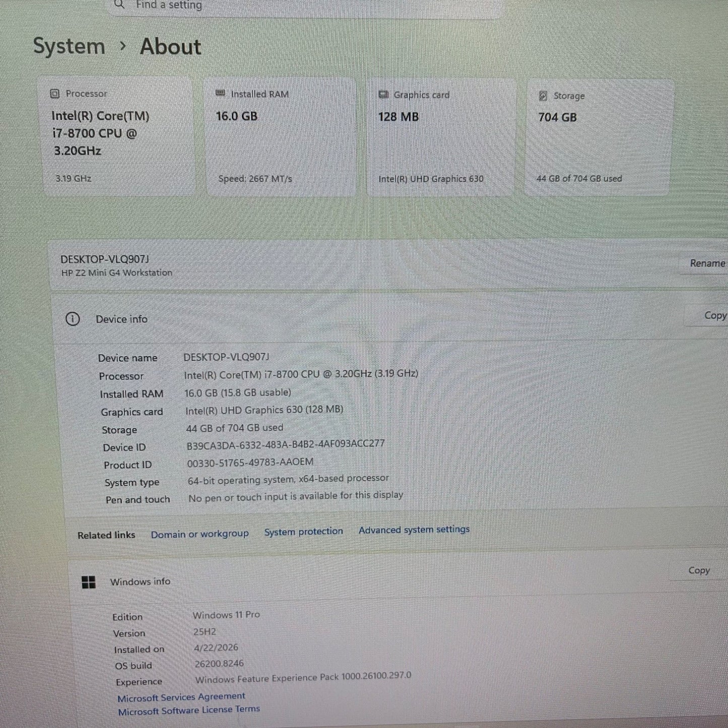Click Intel(R) UHD Graphics 630 (128 MB) value
The width and height of the screenshot is (728, 728).
coord(264,410)
